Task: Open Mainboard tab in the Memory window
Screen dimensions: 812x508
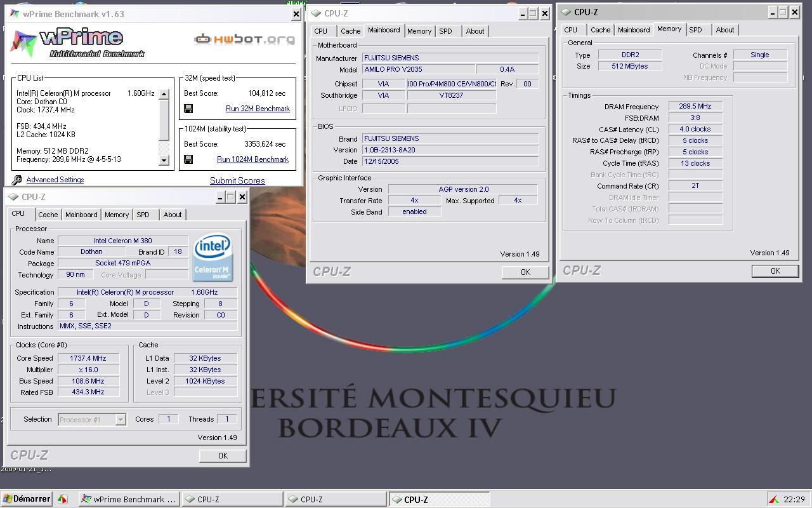Action: click(x=634, y=30)
